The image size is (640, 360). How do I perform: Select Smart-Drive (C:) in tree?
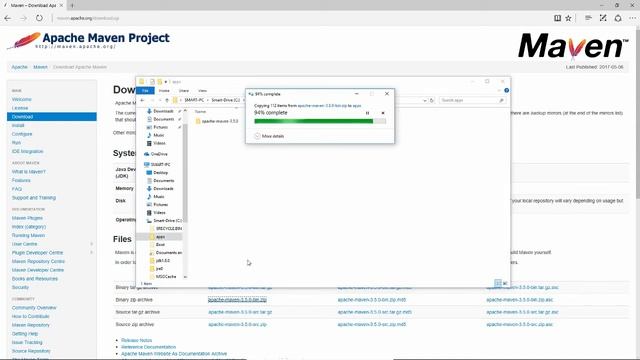click(164, 220)
